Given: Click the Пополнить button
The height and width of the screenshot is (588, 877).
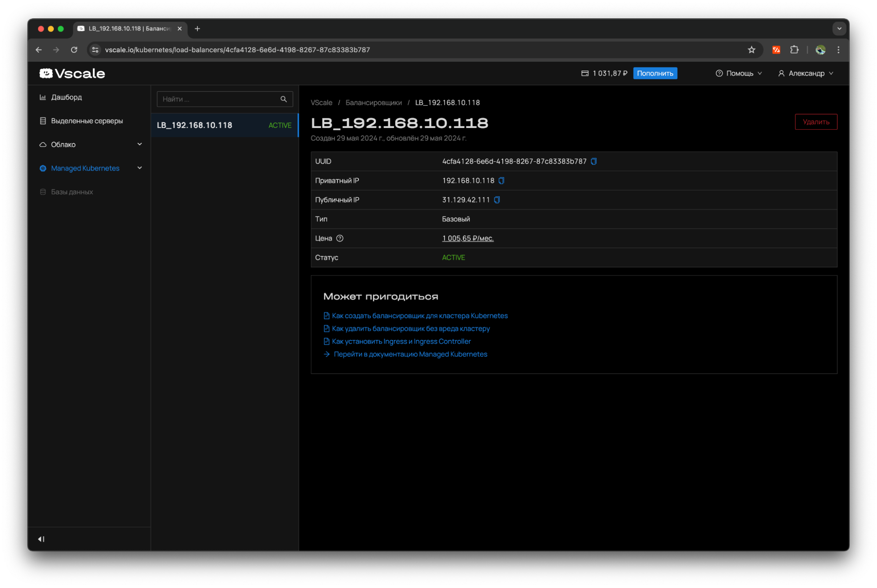Looking at the screenshot, I should pos(655,73).
